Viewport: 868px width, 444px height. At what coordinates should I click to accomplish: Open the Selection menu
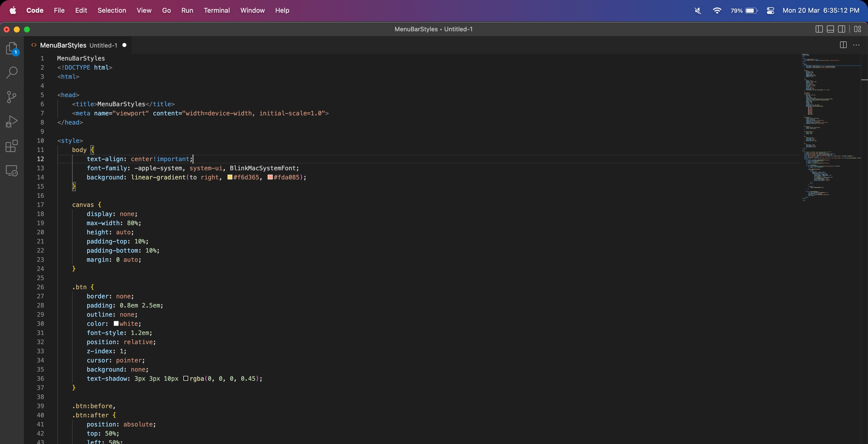coord(111,10)
